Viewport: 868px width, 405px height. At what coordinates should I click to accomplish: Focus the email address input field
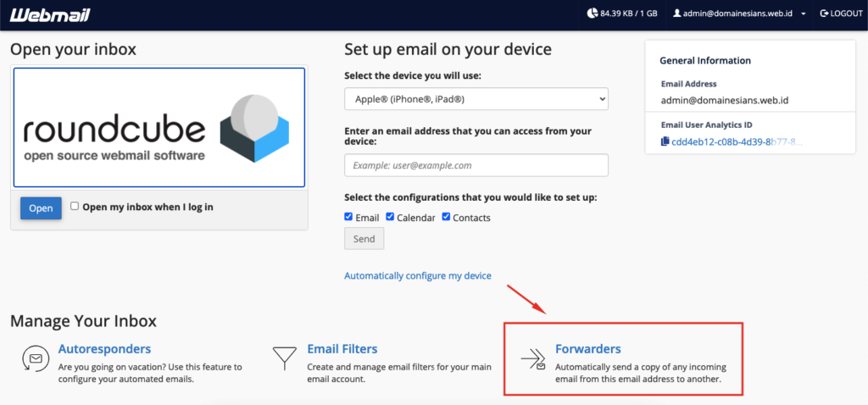pyautogui.click(x=476, y=165)
